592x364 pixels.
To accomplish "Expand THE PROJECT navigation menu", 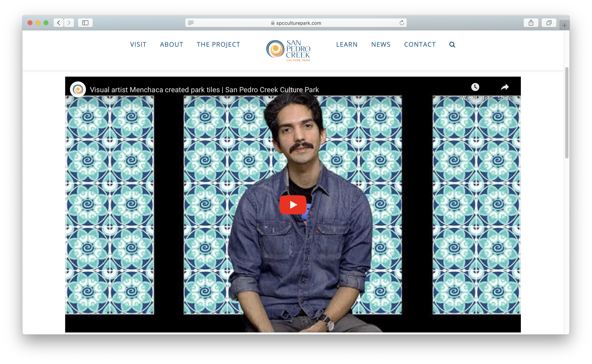I will click(218, 45).
